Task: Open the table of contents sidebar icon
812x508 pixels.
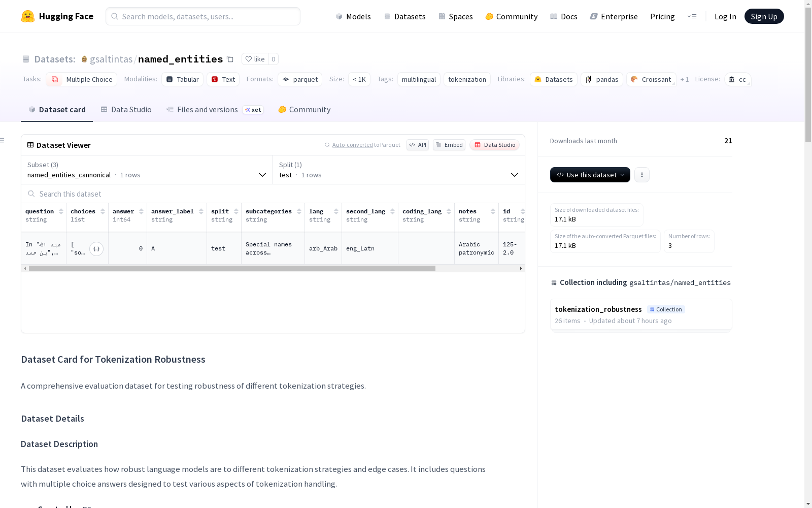Action: (3, 140)
